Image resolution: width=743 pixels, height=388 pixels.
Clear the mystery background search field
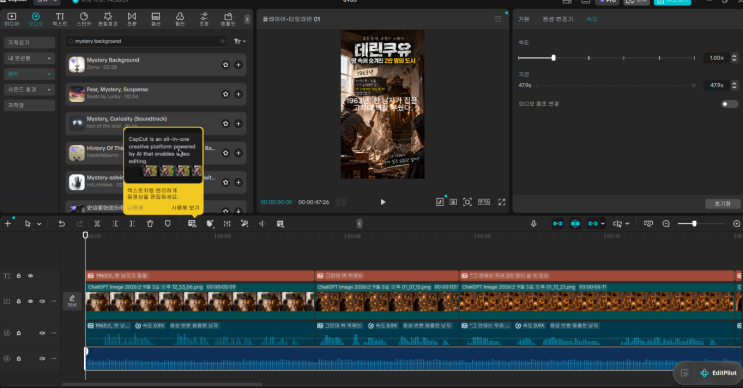222,42
